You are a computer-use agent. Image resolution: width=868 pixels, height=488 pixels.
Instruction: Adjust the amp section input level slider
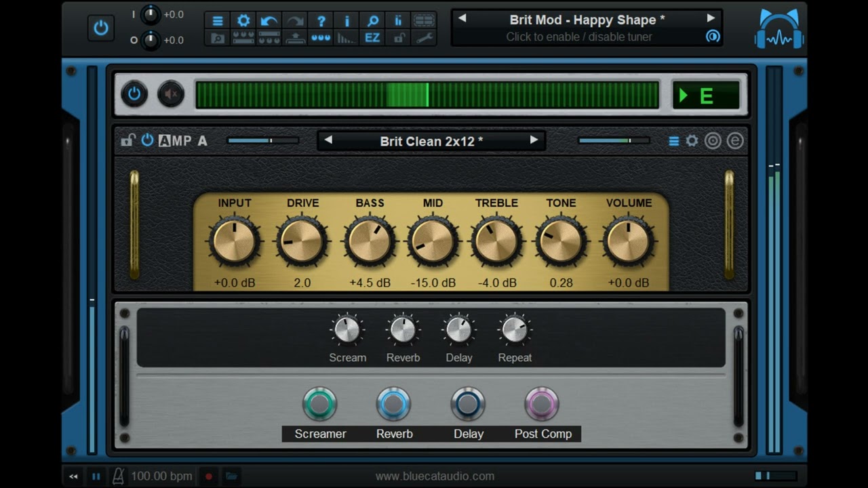263,140
